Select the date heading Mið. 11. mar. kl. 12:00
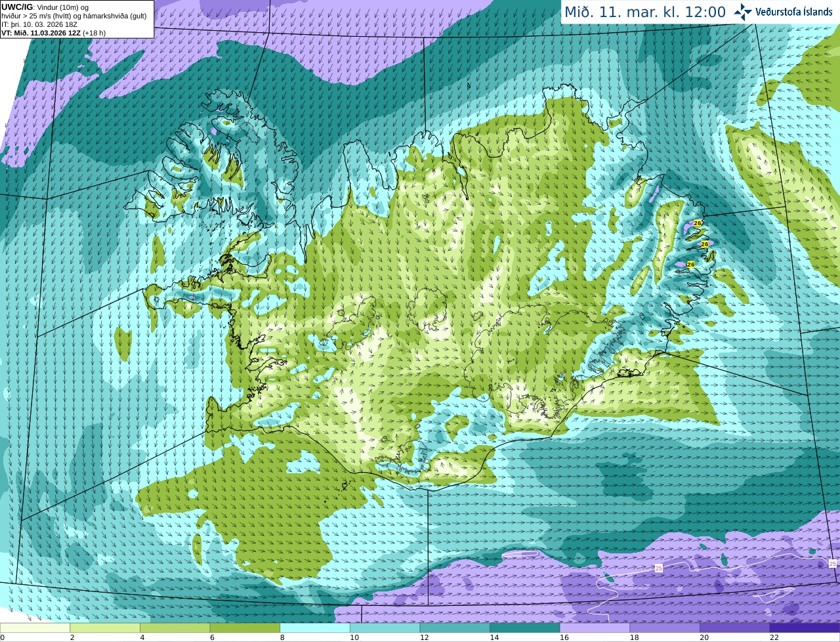This screenshot has width=840, height=642. [645, 12]
